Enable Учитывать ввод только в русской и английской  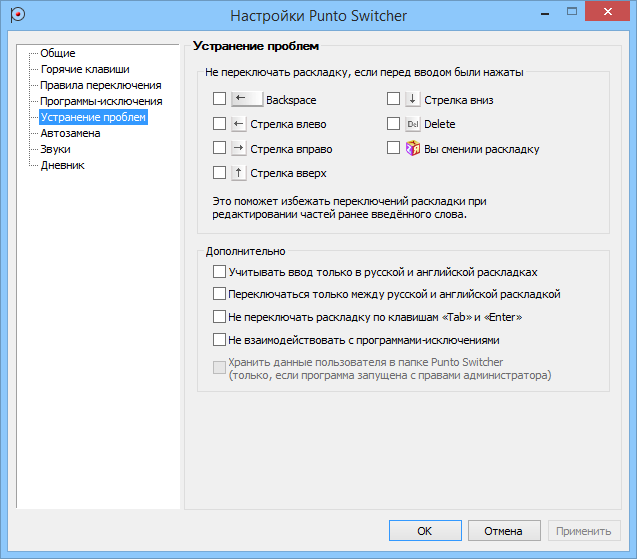click(x=219, y=272)
